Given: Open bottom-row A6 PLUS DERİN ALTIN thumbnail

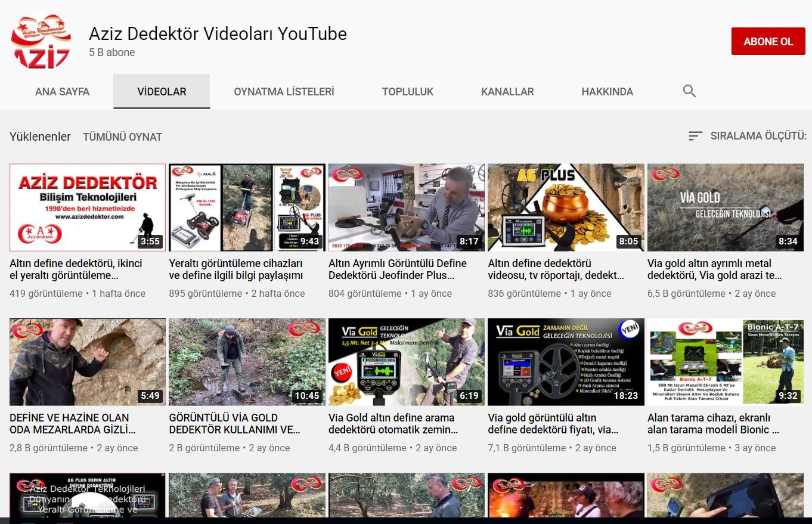Looking at the screenshot, I should coord(88,495).
